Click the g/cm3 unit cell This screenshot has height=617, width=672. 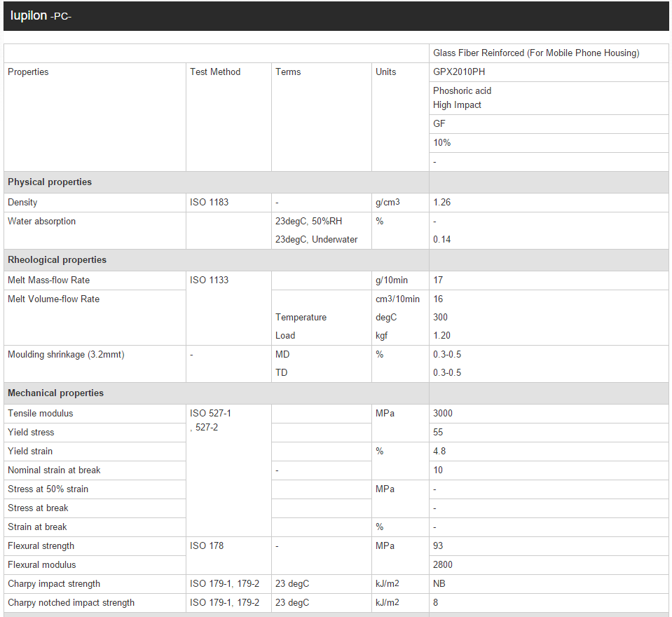pyautogui.click(x=400, y=203)
